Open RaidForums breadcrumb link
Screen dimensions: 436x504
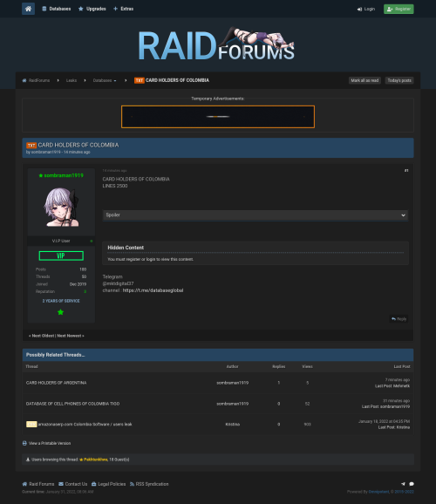36,80
